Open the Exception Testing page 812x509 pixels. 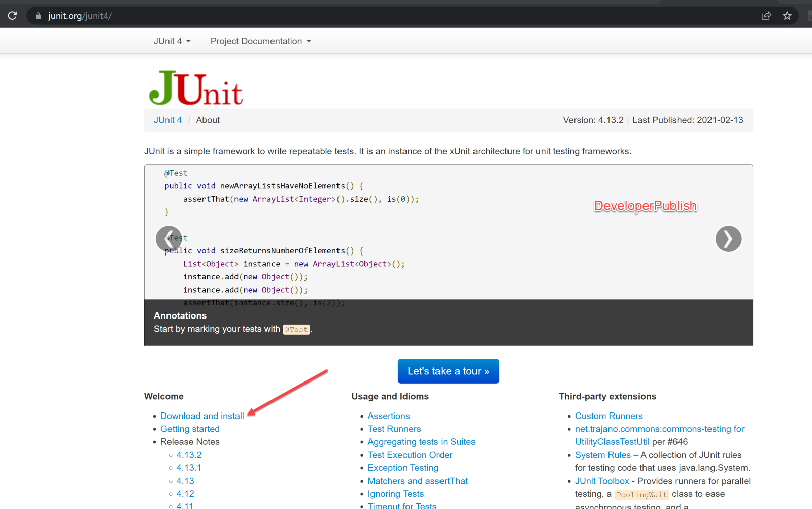pyautogui.click(x=403, y=467)
